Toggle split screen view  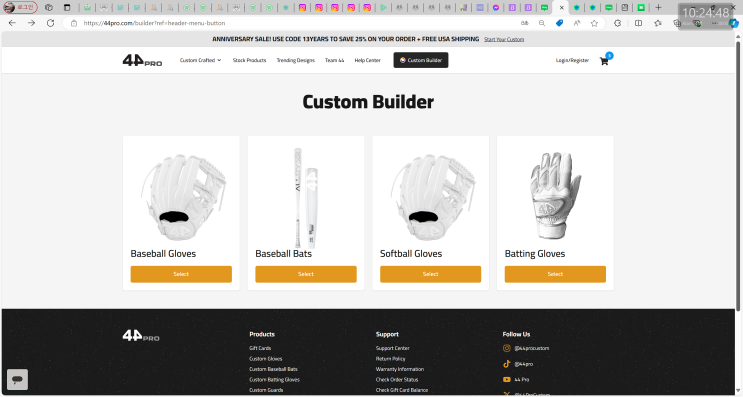coord(638,23)
